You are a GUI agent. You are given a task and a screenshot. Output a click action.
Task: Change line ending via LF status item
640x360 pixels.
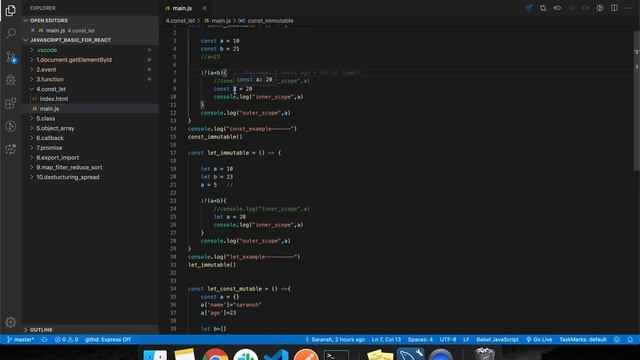point(466,340)
